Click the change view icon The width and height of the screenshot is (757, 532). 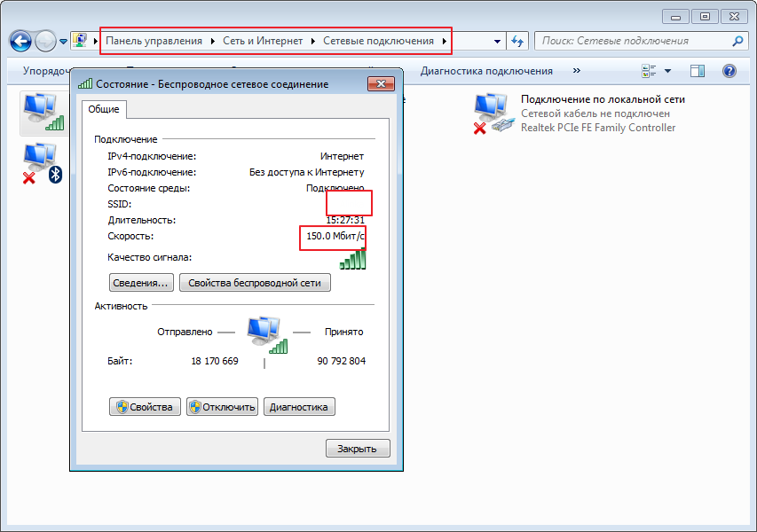click(x=649, y=71)
